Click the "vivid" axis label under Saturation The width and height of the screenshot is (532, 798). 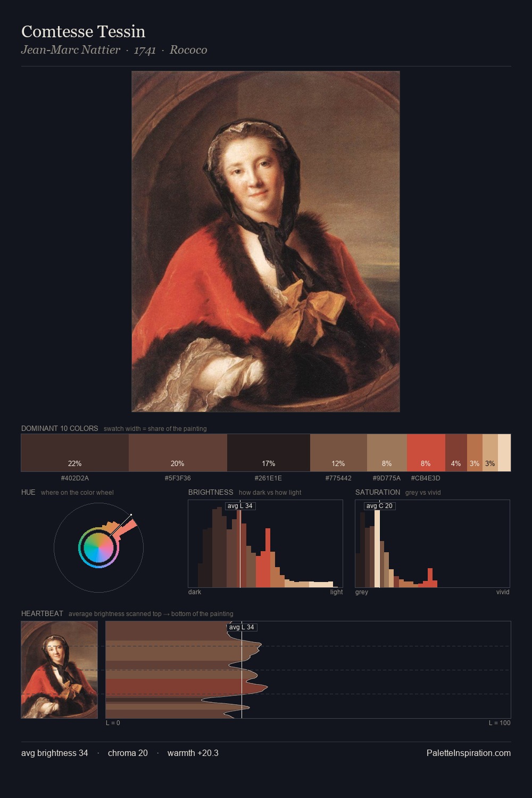pos(503,592)
